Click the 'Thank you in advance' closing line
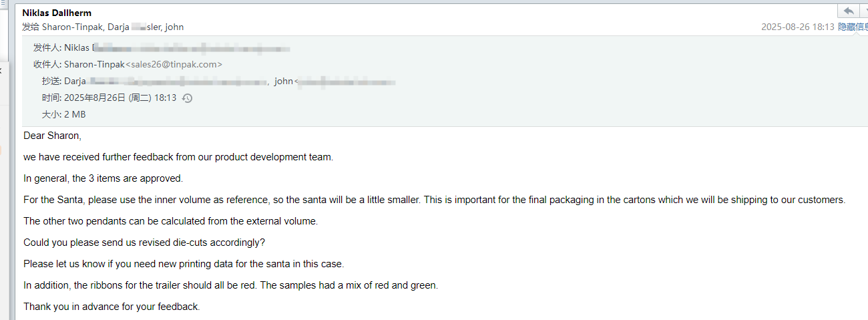Screen dimensions: 868x320 click(x=112, y=307)
